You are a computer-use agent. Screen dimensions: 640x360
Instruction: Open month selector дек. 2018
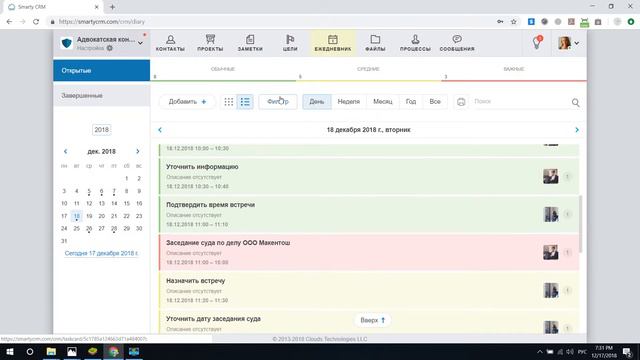pyautogui.click(x=102, y=151)
